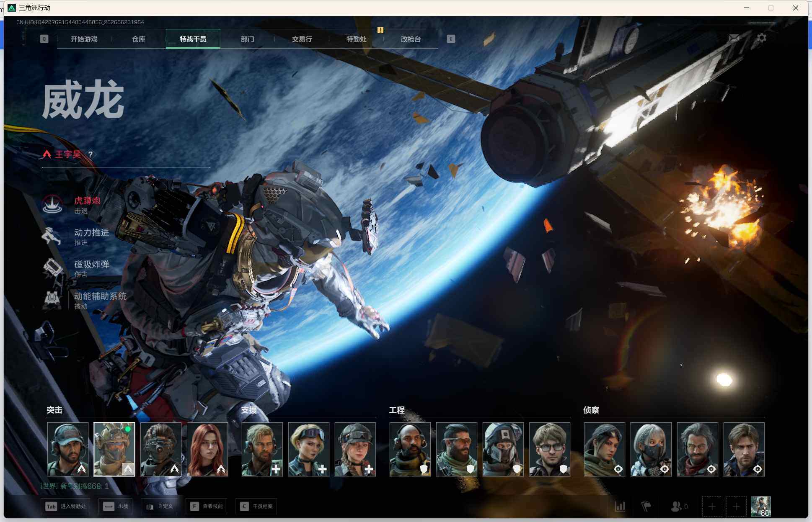Select brown-haired male recon operator
The width and height of the screenshot is (812, 522).
point(744,449)
